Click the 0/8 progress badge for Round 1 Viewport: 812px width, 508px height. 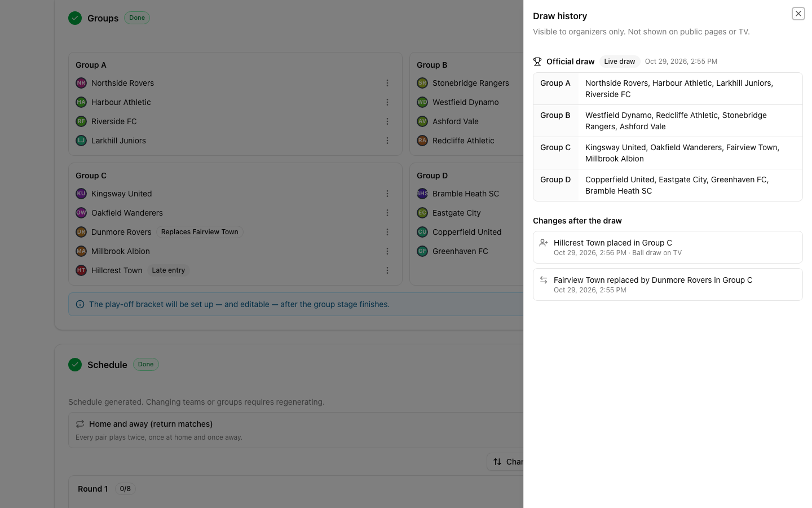point(125,489)
